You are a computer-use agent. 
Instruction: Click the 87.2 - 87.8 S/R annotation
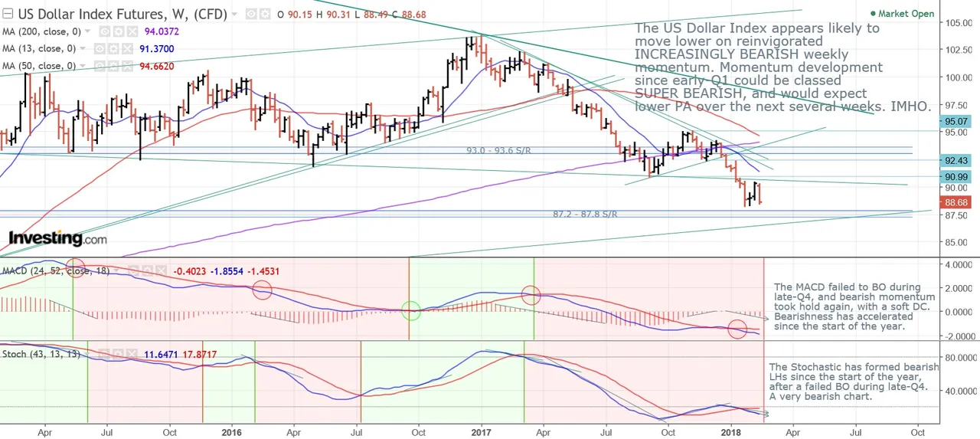(585, 215)
